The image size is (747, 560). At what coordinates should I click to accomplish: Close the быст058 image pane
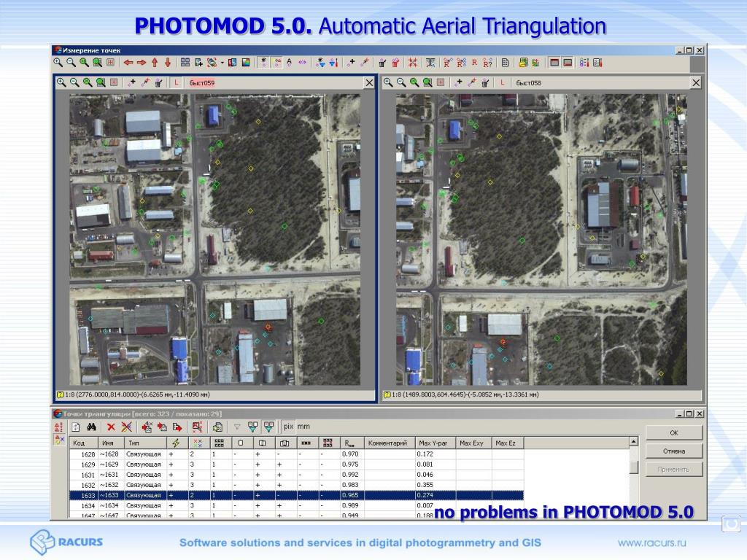[x=696, y=83]
